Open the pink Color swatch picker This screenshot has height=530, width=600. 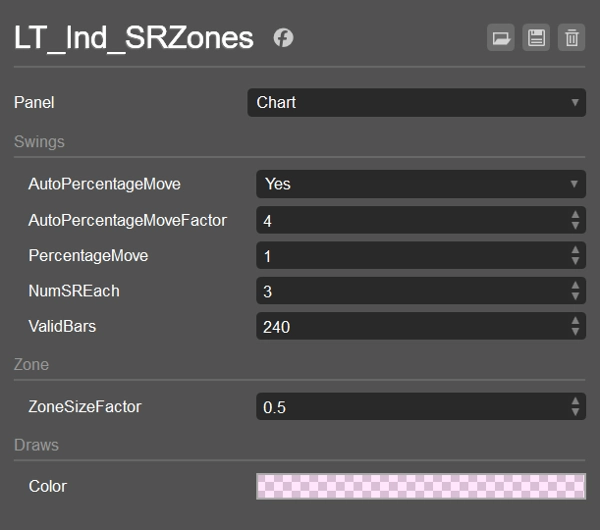[x=421, y=486]
